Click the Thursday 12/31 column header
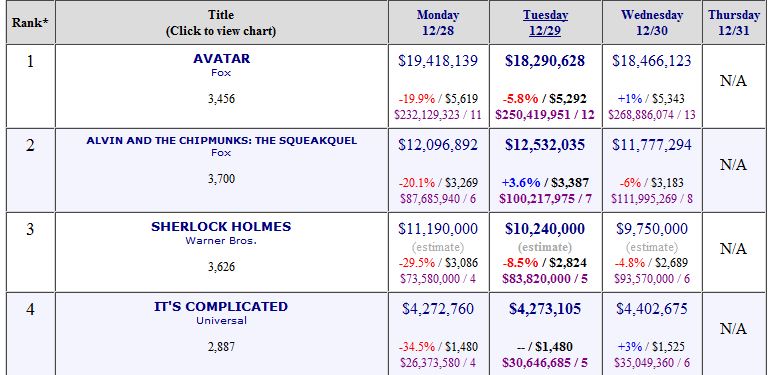 734,23
